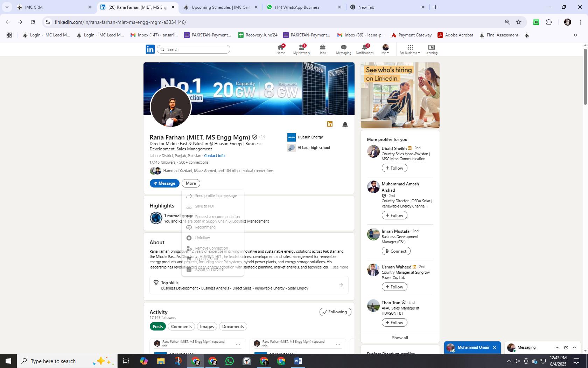
Task: Switch to the Images activity tab
Action: click(207, 327)
